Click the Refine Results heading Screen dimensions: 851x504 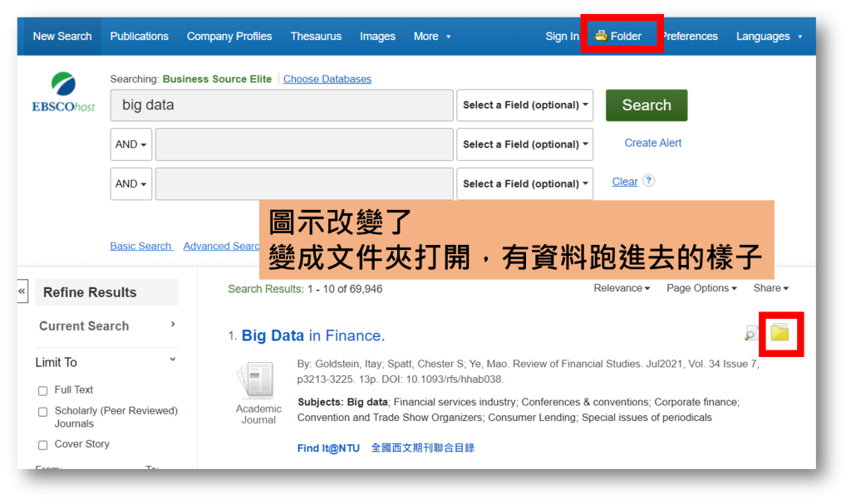tap(90, 292)
